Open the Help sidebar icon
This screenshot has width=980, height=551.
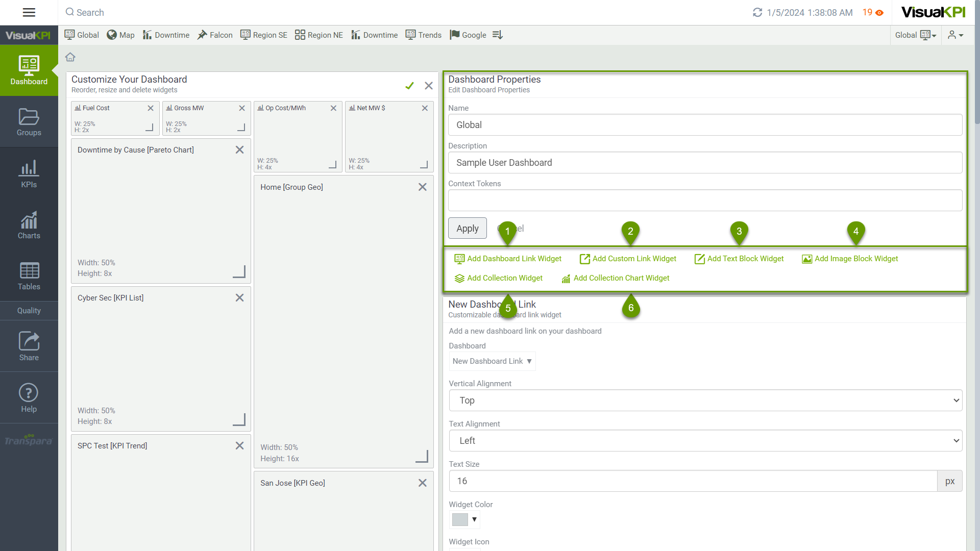pos(29,398)
